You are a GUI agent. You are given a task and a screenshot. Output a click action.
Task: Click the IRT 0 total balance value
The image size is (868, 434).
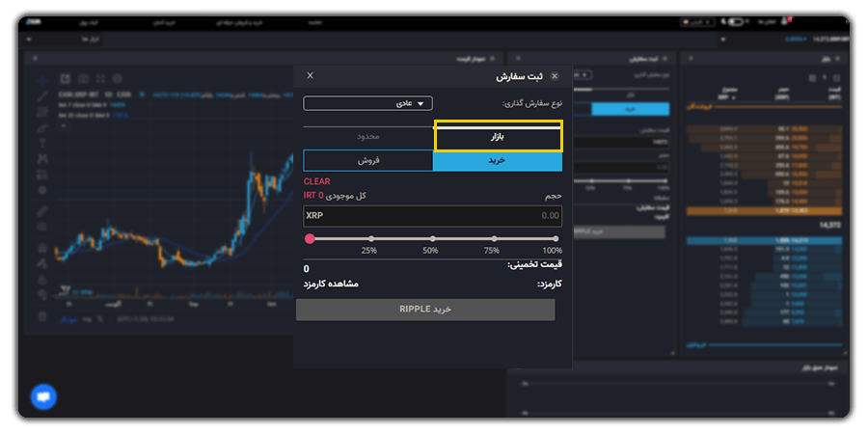[313, 196]
